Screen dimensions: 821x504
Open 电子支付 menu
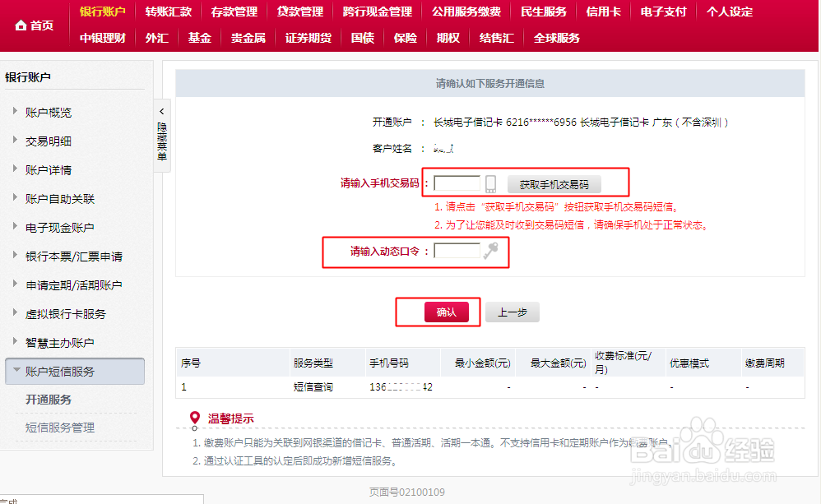(663, 12)
